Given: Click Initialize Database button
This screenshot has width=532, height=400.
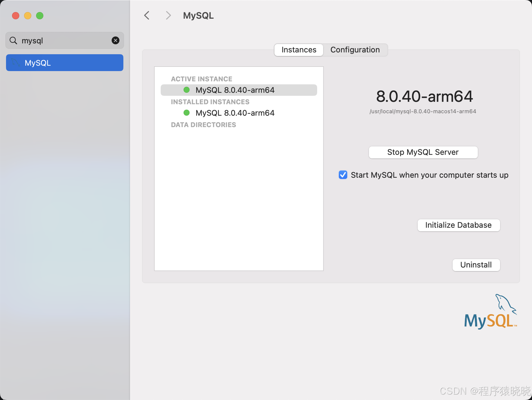Looking at the screenshot, I should 459,225.
